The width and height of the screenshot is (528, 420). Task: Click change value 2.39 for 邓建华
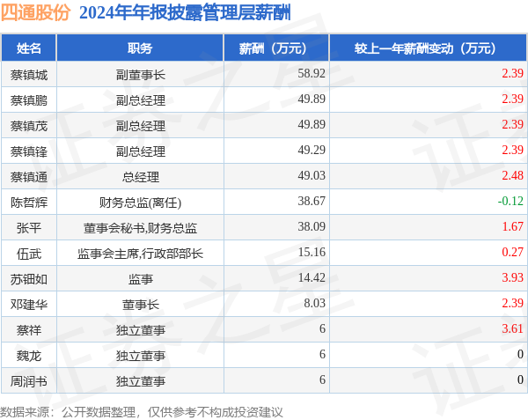click(x=512, y=304)
